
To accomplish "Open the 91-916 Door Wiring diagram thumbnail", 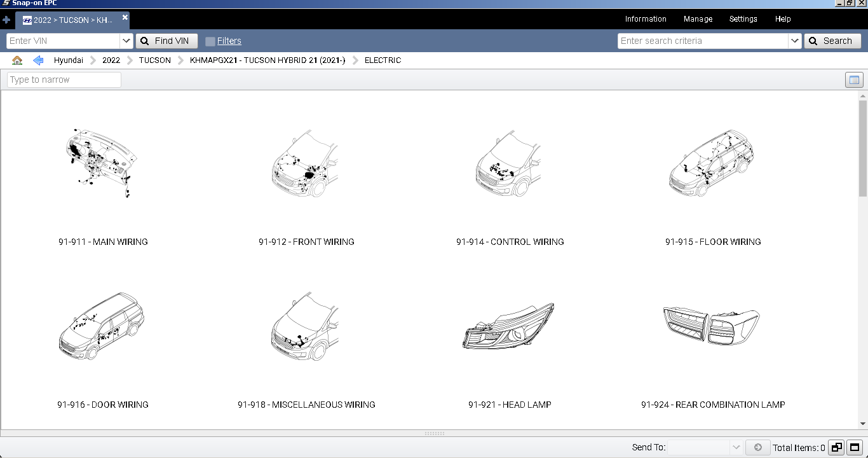I will 102,326.
